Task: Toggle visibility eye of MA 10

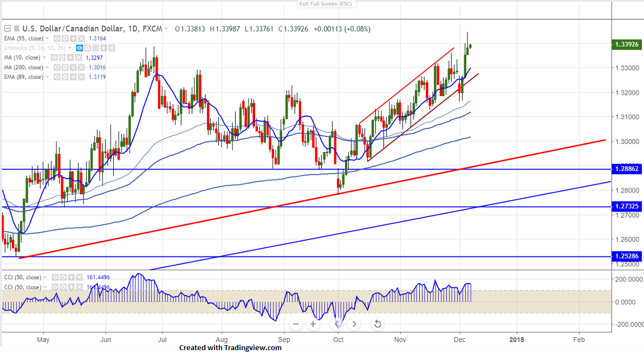Action: pos(54,57)
